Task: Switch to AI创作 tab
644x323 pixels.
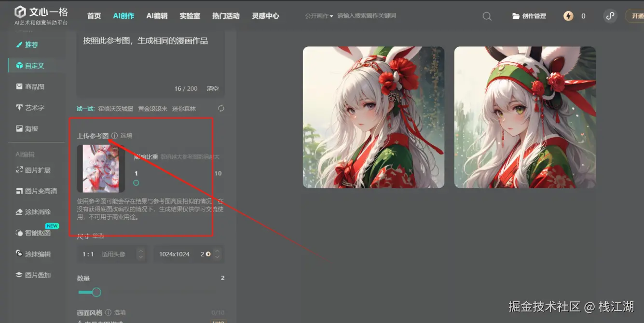Action: point(123,16)
